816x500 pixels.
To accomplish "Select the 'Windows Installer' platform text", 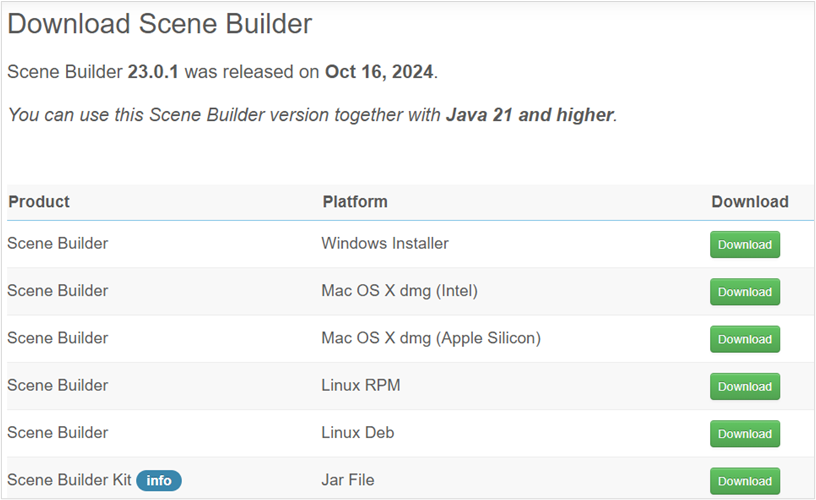I will click(x=385, y=243).
